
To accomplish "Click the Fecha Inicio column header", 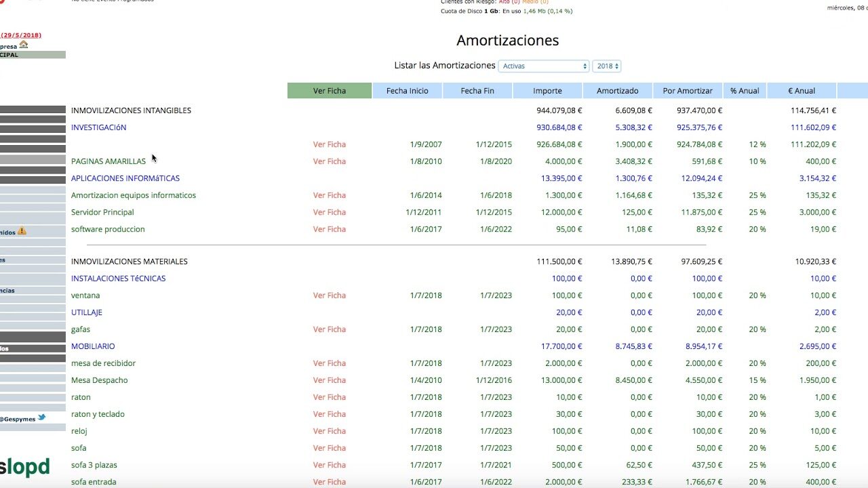I will point(408,91).
